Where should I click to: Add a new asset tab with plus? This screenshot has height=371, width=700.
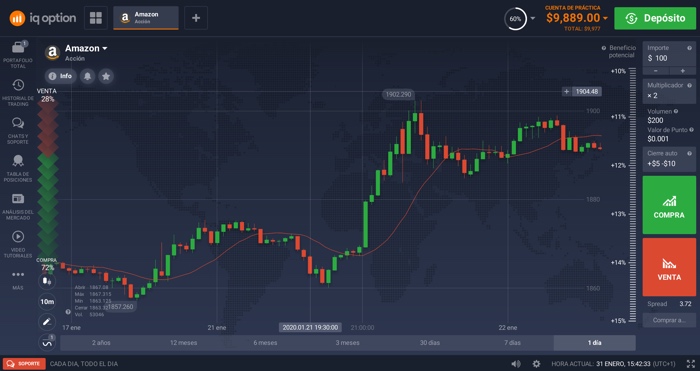196,18
